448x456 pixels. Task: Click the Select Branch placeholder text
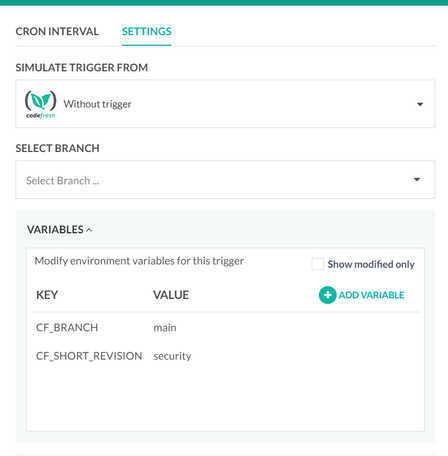click(62, 181)
